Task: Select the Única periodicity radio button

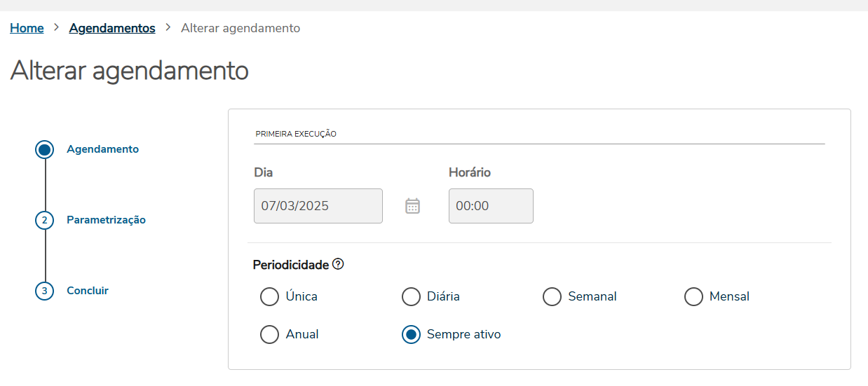Action: click(x=269, y=297)
